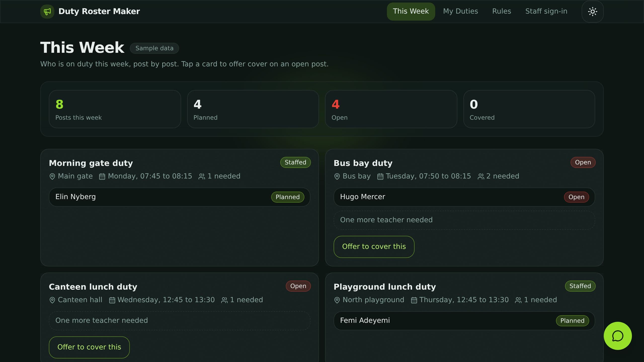Toggle the light/dark theme sun icon
This screenshot has width=644, height=362.
[x=592, y=12]
